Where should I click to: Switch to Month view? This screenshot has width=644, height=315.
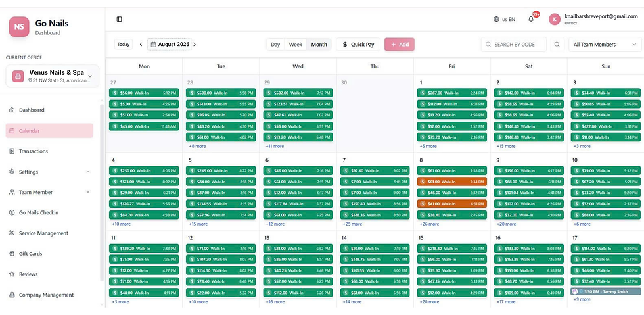pos(319,45)
